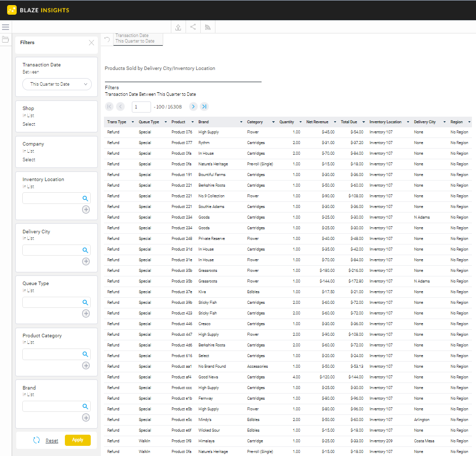The height and width of the screenshot is (456, 476).
Task: Go to first page of results
Action: 109,107
